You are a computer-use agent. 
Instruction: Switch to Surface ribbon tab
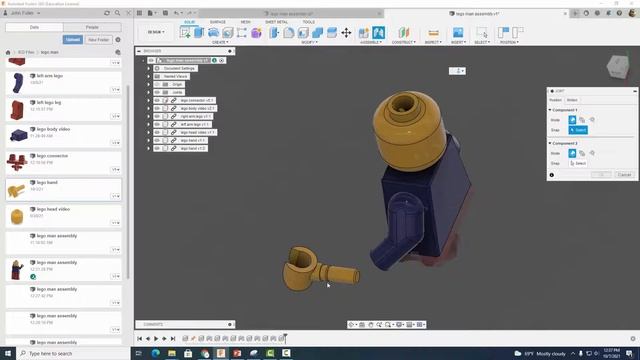pos(218,22)
